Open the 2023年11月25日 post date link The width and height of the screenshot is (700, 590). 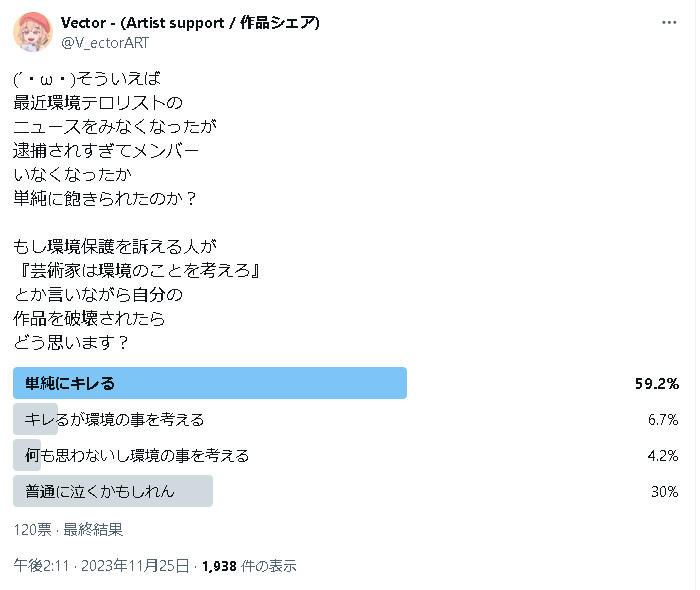tap(135, 565)
